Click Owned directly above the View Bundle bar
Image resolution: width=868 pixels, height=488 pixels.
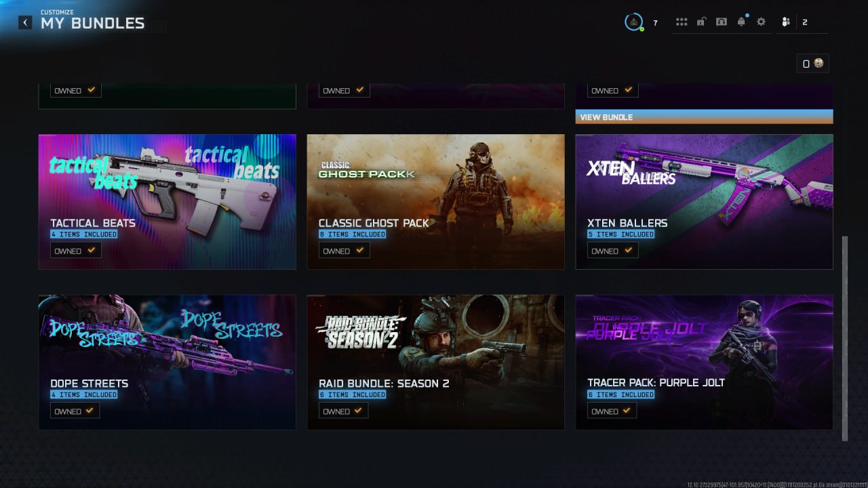click(x=613, y=90)
